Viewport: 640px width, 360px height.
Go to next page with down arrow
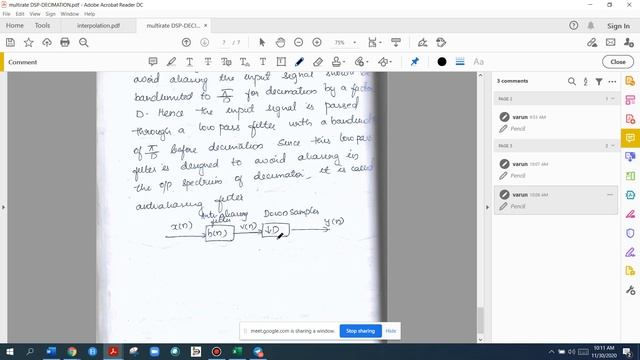[204, 42]
